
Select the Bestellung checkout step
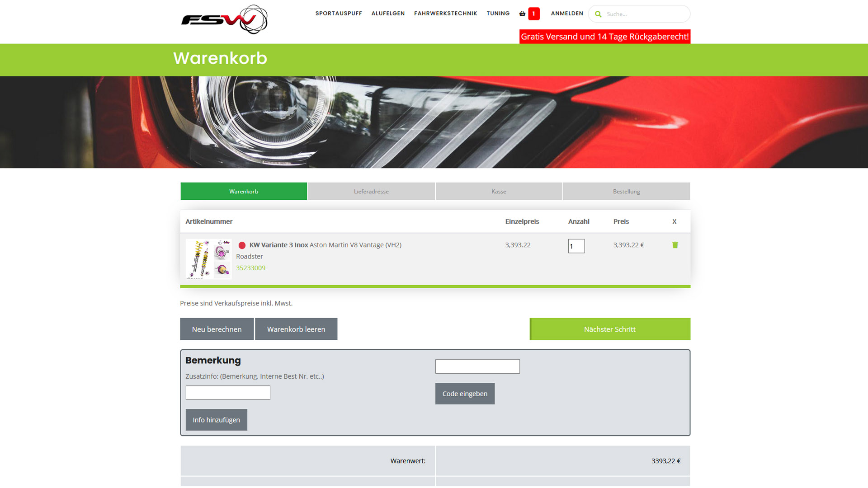626,191
